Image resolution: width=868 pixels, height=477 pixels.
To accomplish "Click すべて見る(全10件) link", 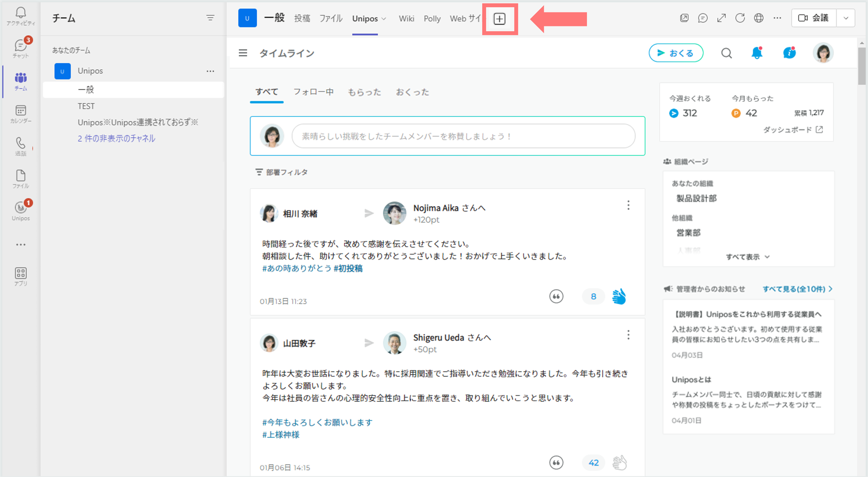I will point(797,289).
